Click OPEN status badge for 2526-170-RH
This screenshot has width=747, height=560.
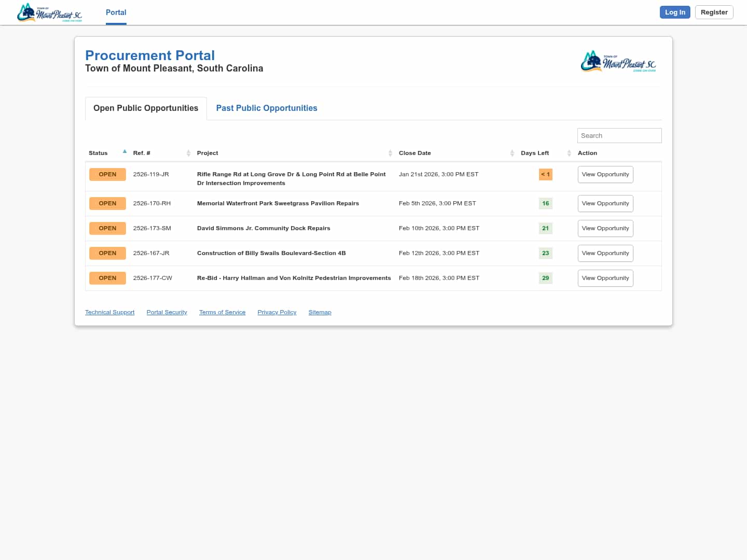pyautogui.click(x=107, y=204)
